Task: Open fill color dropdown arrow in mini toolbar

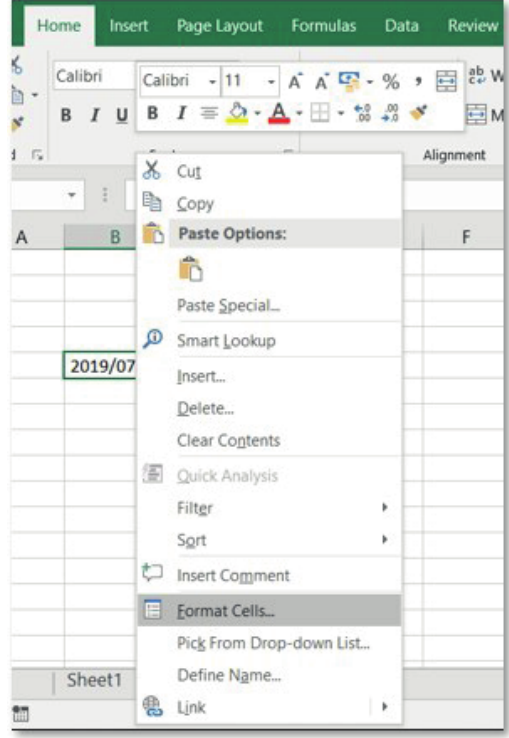Action: tap(258, 113)
